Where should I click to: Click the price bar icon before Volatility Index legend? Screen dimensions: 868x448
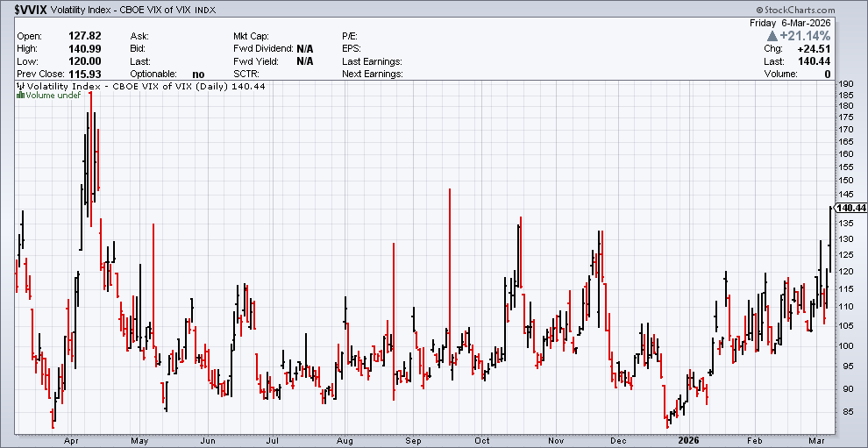21,87
